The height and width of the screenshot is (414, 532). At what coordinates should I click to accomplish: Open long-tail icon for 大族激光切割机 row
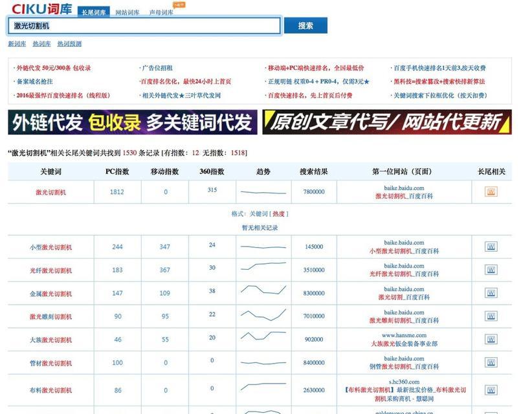click(491, 340)
